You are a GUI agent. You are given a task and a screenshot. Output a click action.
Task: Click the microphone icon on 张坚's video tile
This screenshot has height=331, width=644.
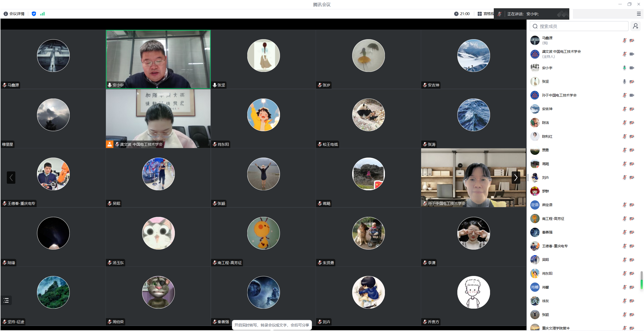coord(214,85)
